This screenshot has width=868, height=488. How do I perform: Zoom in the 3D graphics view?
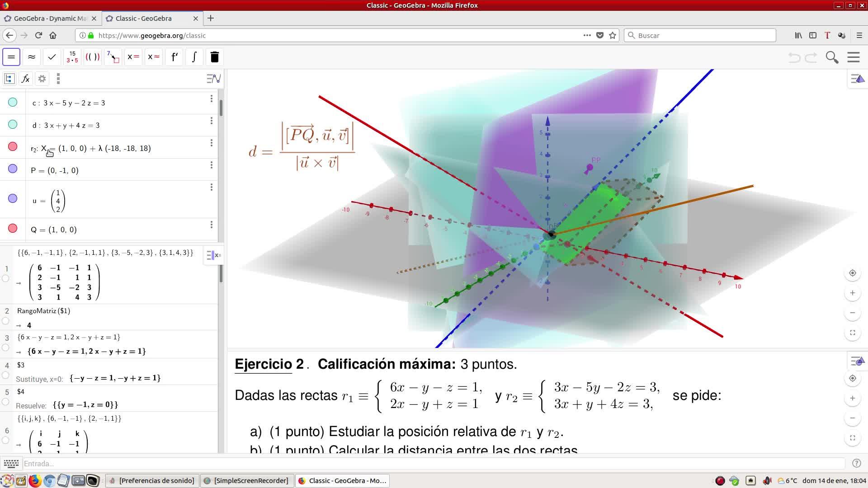852,293
